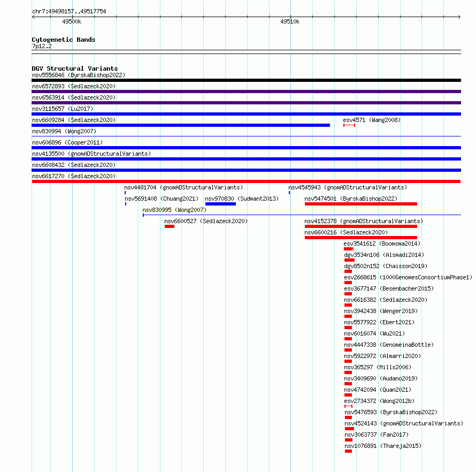Click the blue nsv970830 variant bar

pyautogui.click(x=220, y=204)
